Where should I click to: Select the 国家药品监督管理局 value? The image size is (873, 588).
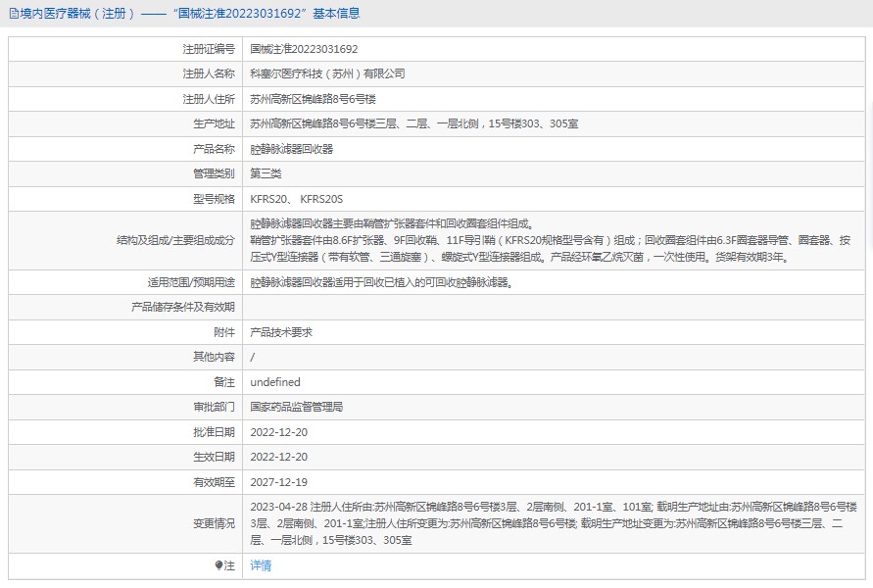(296, 407)
